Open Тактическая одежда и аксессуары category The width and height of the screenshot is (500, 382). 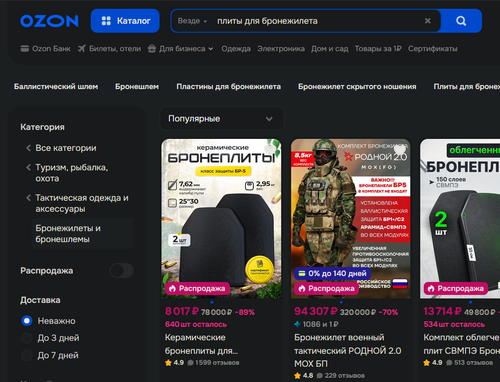pos(82,203)
